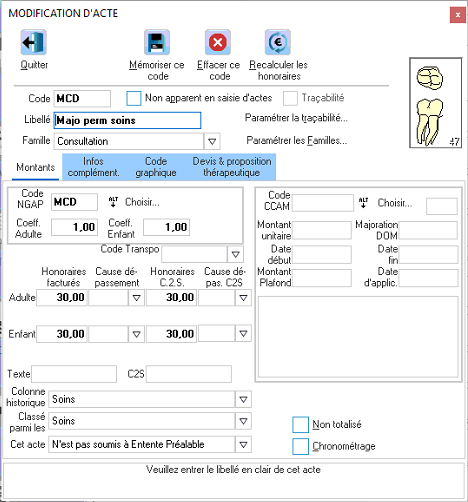Click the Date début field
468x502 pixels.
click(322, 255)
